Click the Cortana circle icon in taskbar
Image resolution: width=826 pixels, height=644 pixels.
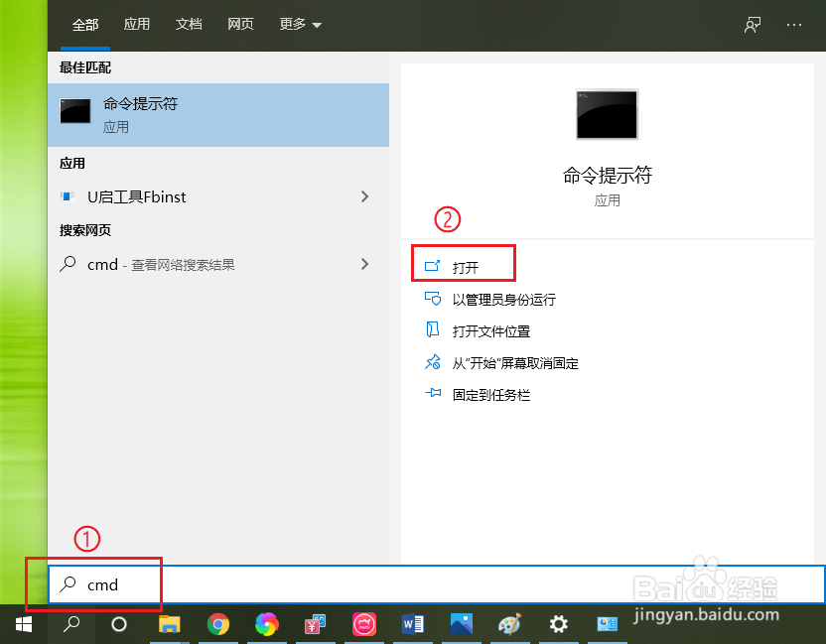(x=119, y=625)
